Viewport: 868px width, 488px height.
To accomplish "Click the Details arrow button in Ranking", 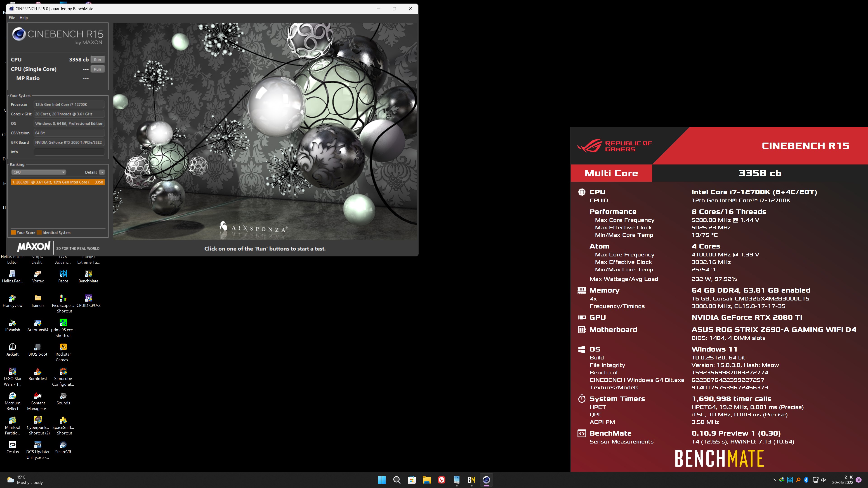I will pyautogui.click(x=102, y=172).
